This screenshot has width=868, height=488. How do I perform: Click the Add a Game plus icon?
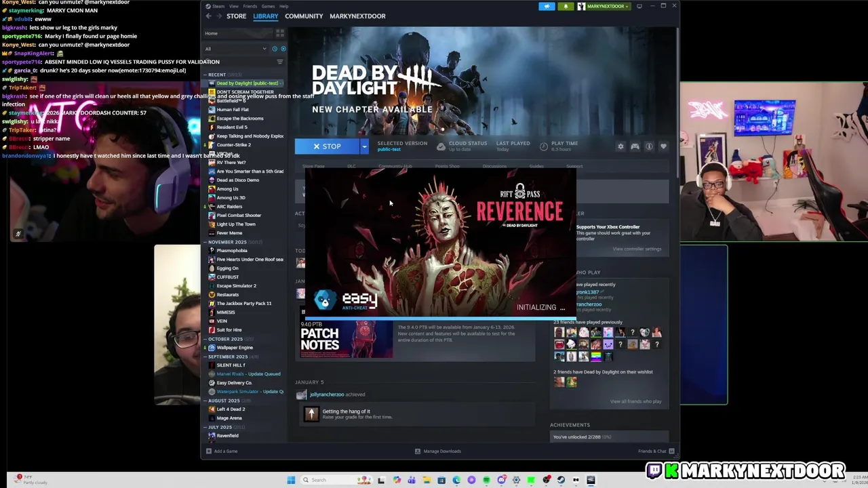pyautogui.click(x=209, y=451)
